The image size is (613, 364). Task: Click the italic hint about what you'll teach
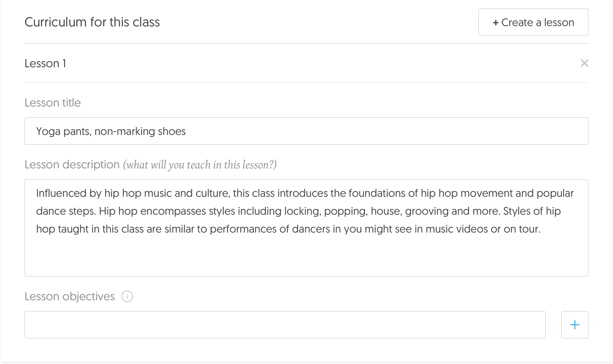click(200, 165)
